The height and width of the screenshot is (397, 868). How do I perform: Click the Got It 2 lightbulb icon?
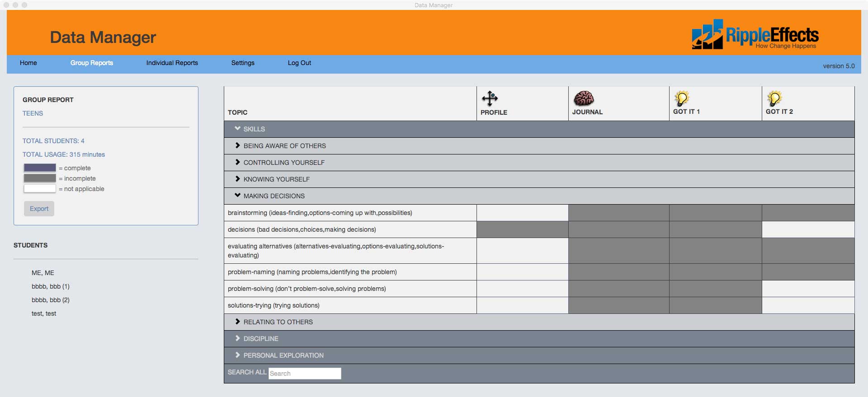(774, 98)
